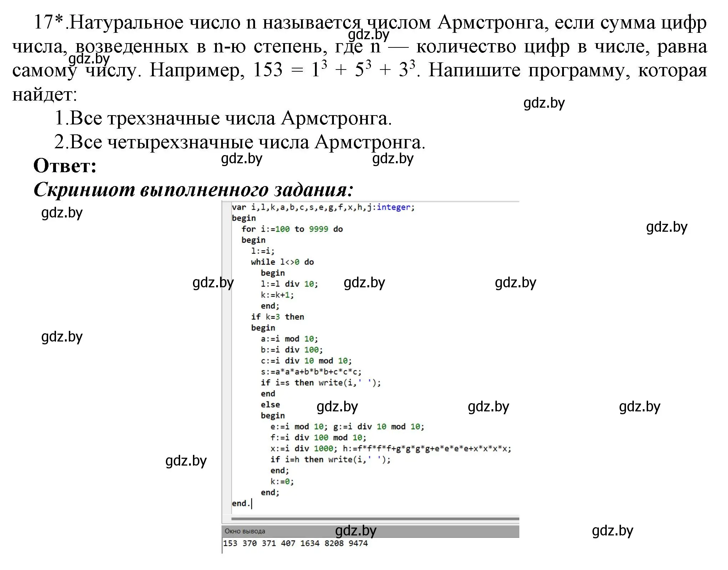
Task: Click the 'var i,l,k,a,b,c,s,e,g,f,x,h,j:integer;' code line
Action: tap(323, 207)
